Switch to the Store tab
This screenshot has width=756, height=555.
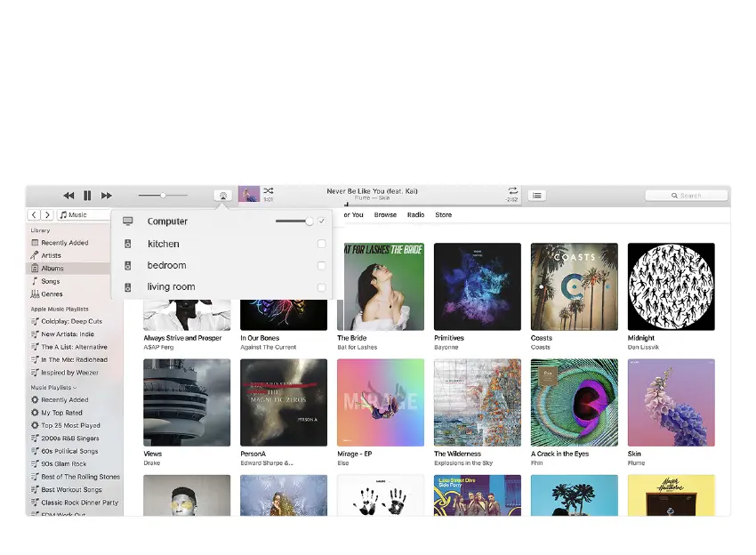tap(444, 215)
